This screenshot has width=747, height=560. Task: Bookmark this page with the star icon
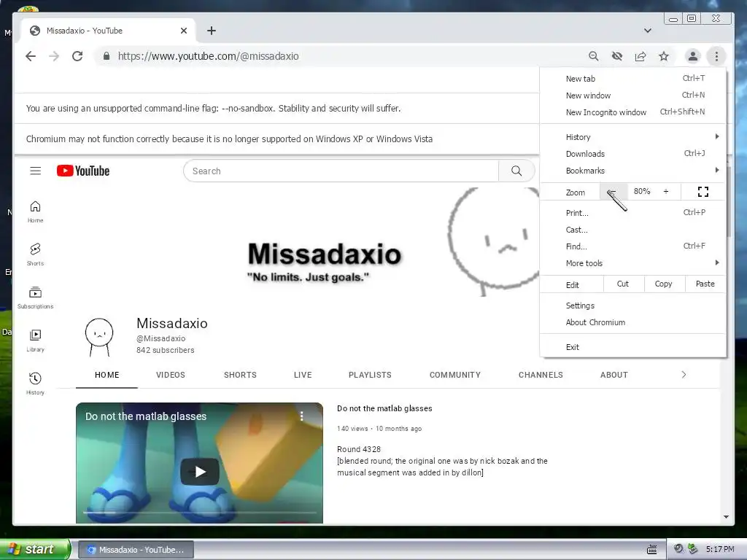[664, 56]
